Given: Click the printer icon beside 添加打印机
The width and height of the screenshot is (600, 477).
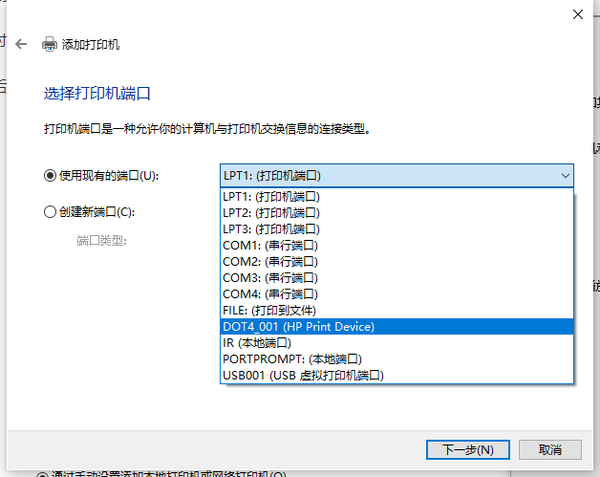Looking at the screenshot, I should pos(49,44).
